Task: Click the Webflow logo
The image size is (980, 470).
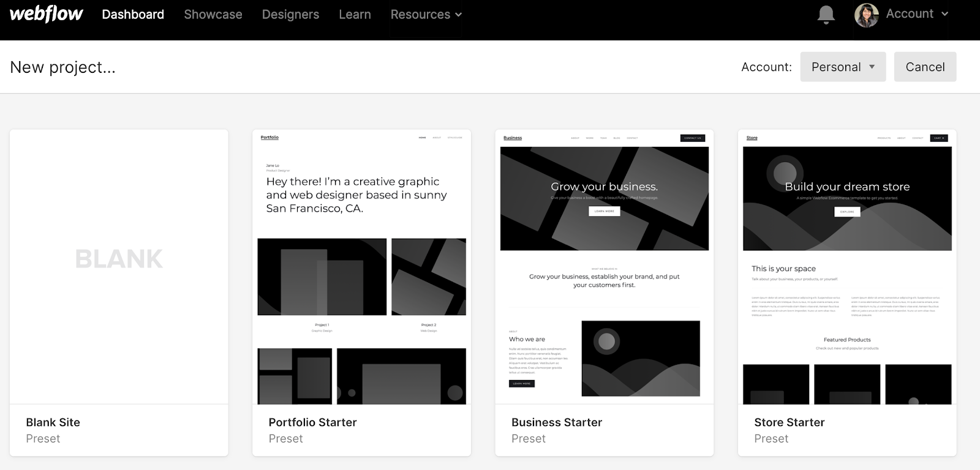Action: 47,14
